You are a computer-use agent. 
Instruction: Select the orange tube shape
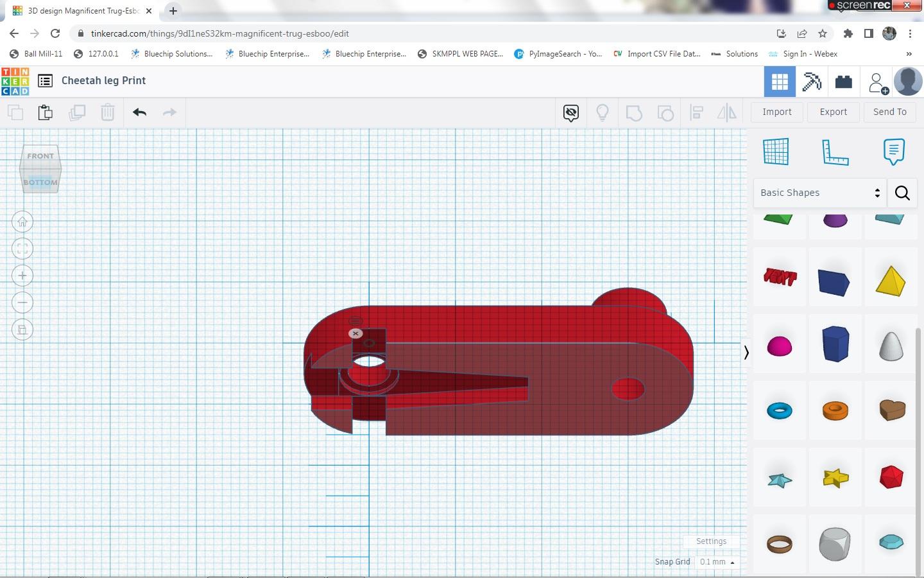click(x=835, y=410)
